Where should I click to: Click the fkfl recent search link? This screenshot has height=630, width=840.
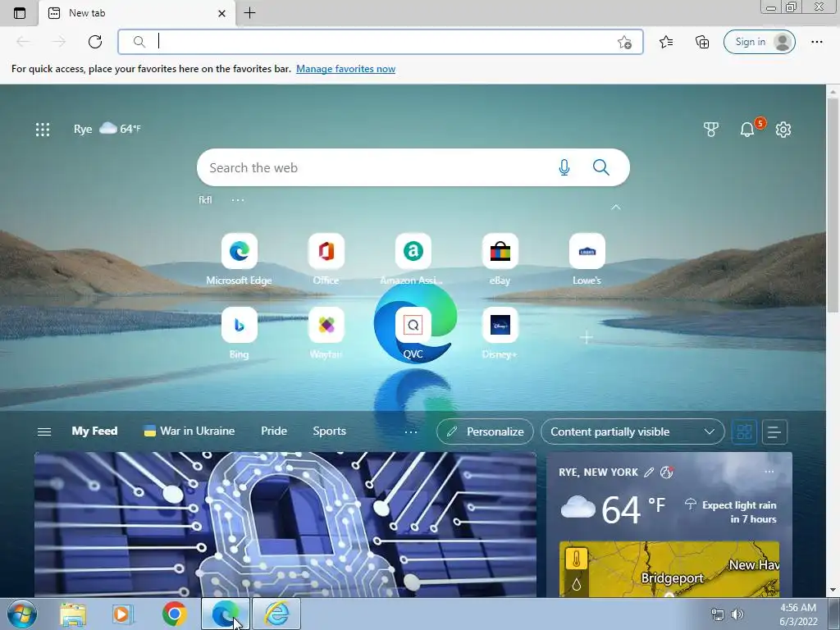[x=205, y=200]
